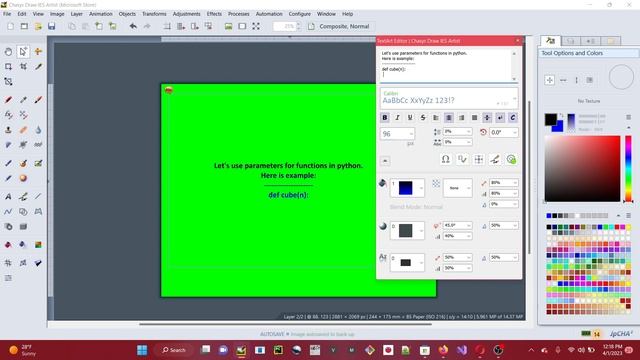Toggle Italic formatting in TextArt Editor
Screen dimensions: 640x360
[397, 118]
